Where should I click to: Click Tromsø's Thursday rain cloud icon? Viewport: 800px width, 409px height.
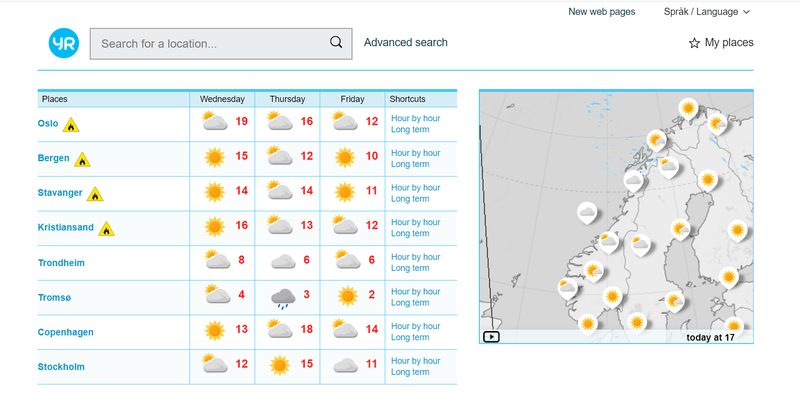283,298
